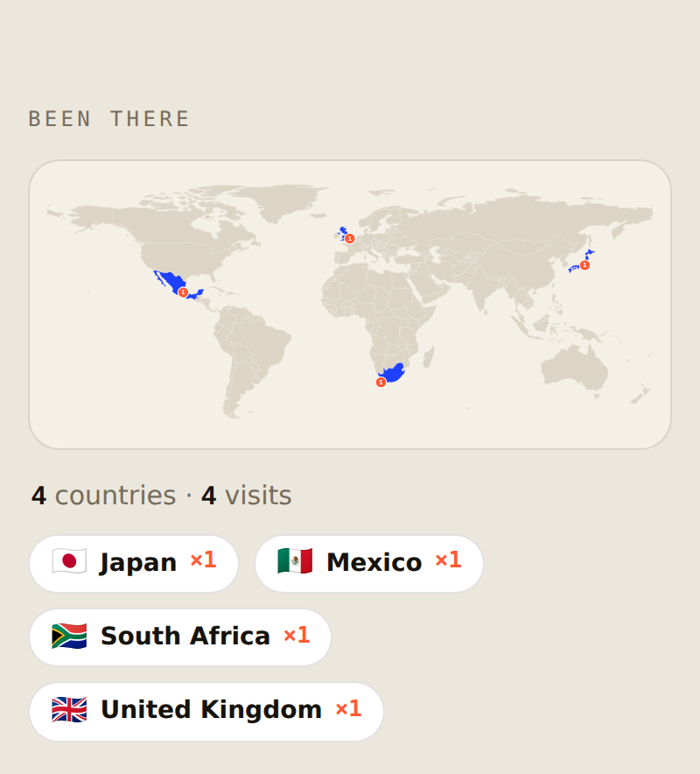Click the highlighted Mexico region on map
Viewport: 700px width, 774px height.
pyautogui.click(x=171, y=281)
